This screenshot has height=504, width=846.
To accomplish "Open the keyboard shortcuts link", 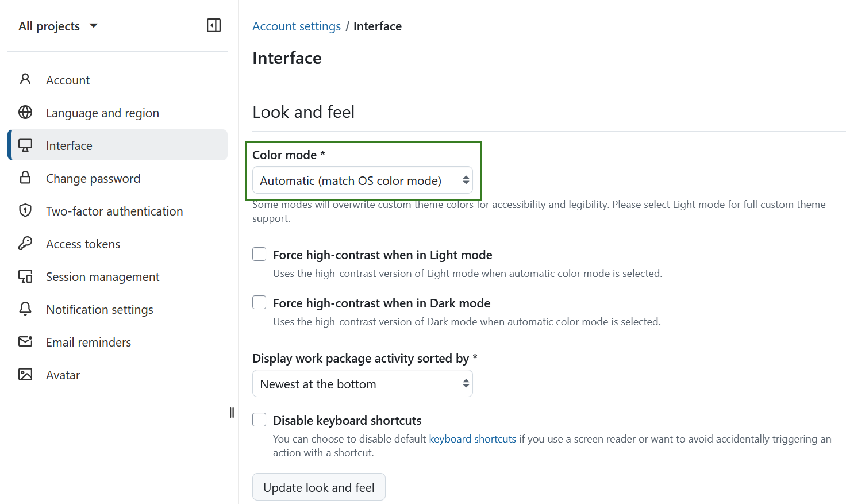I will pos(472,438).
